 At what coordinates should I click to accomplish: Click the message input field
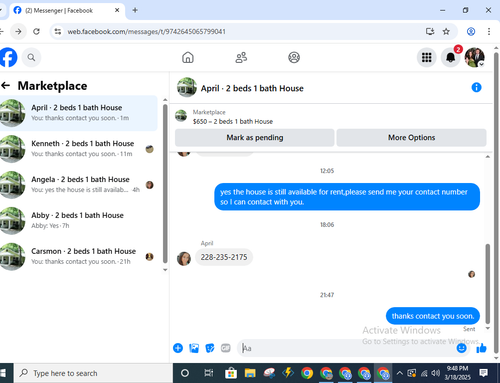point(347,348)
